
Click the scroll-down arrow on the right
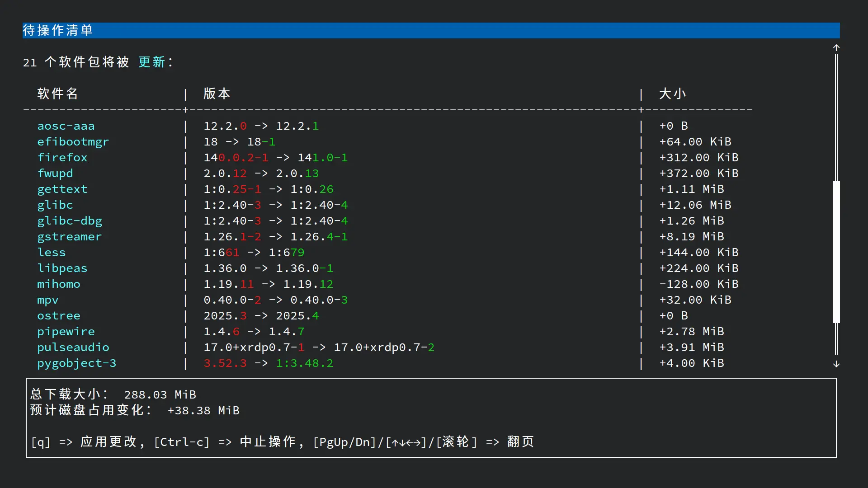click(836, 364)
